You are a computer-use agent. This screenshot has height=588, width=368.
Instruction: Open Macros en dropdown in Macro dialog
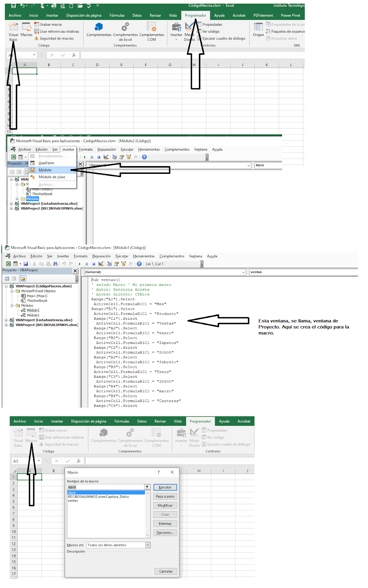148,545
